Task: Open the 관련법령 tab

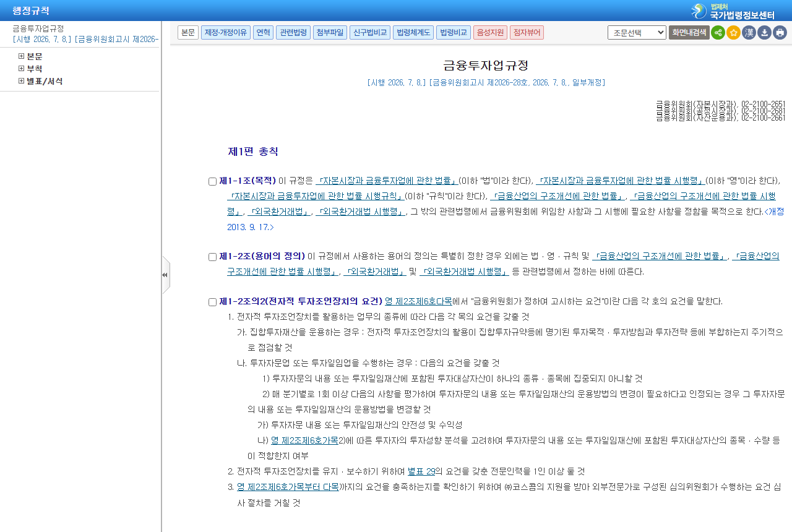Action: pyautogui.click(x=293, y=33)
